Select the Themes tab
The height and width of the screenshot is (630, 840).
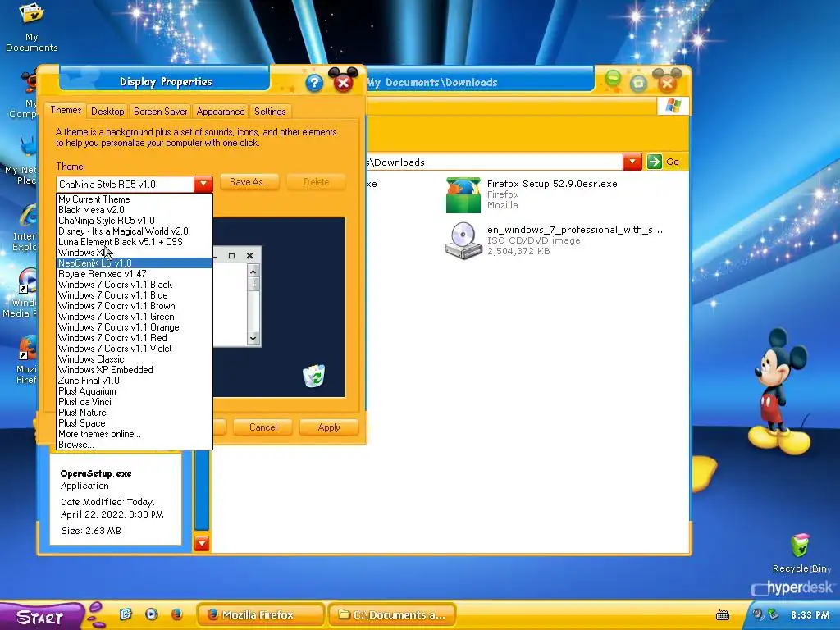[x=66, y=110]
